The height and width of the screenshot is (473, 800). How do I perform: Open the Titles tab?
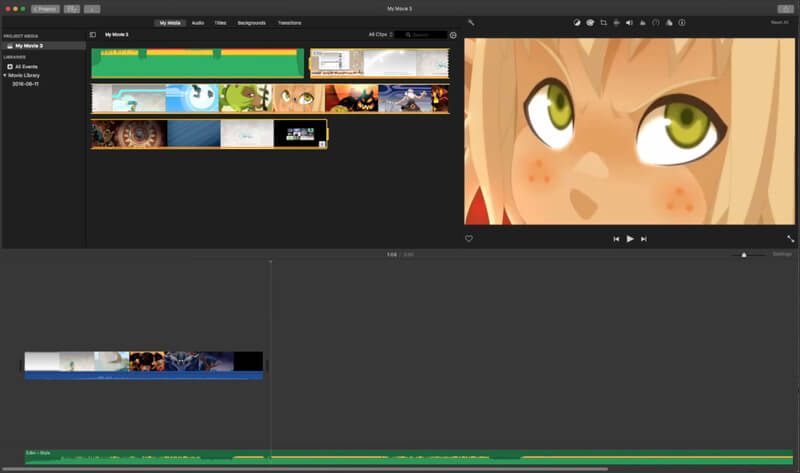click(x=220, y=23)
